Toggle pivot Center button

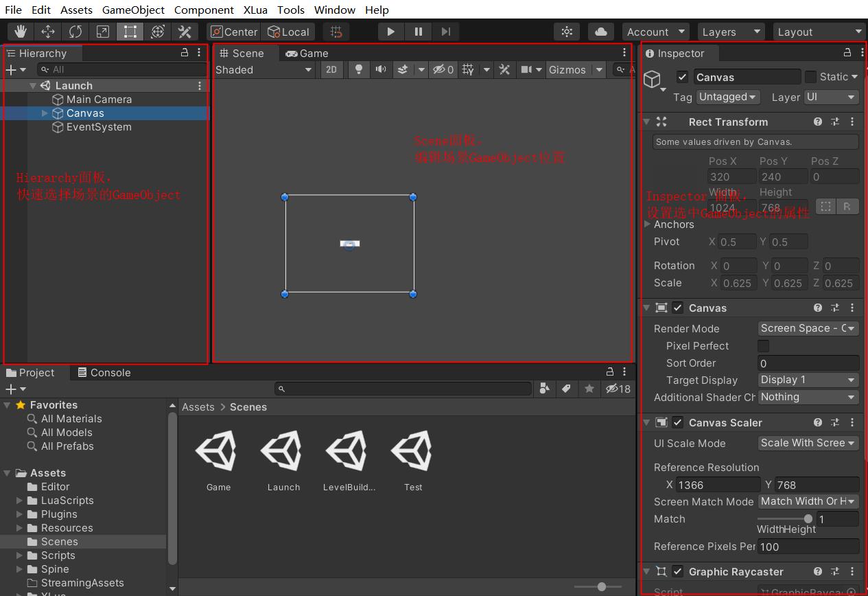234,32
